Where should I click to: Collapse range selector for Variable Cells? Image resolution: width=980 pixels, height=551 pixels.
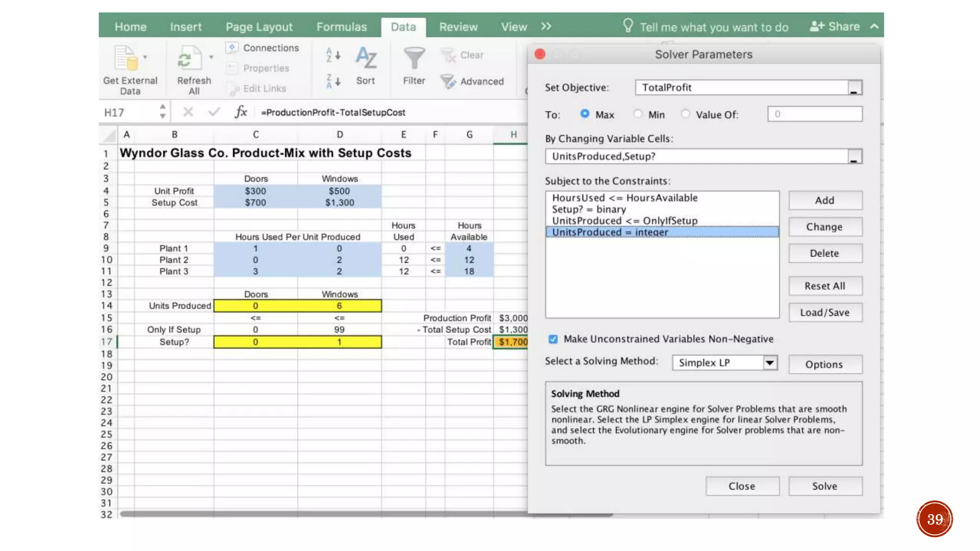pos(854,157)
